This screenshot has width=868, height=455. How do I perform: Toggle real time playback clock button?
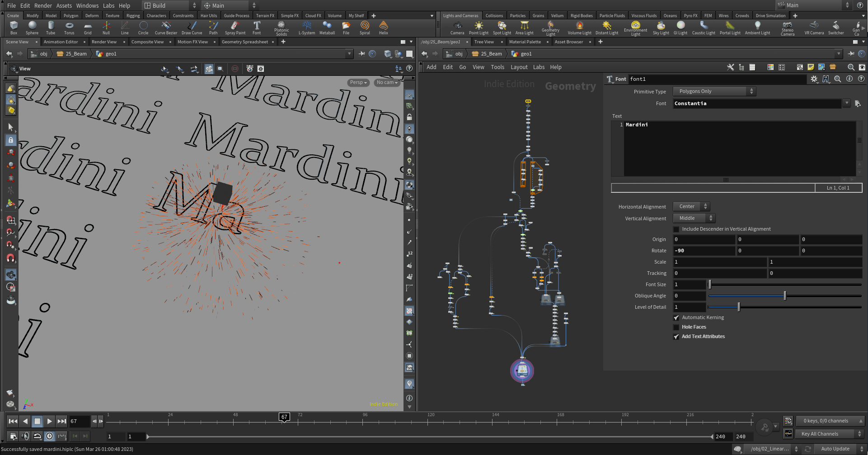click(x=50, y=436)
